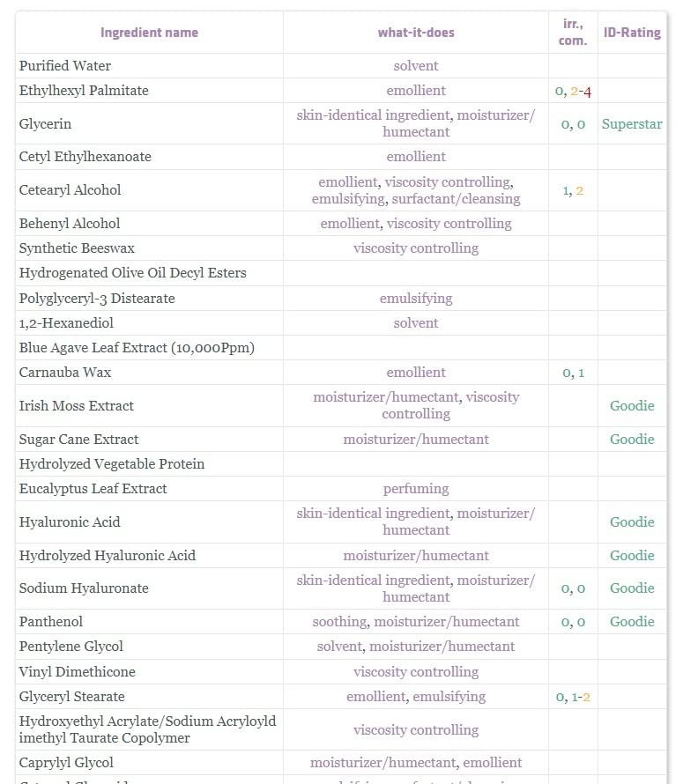Click the Goodie rating for Panthenol

pos(632,622)
